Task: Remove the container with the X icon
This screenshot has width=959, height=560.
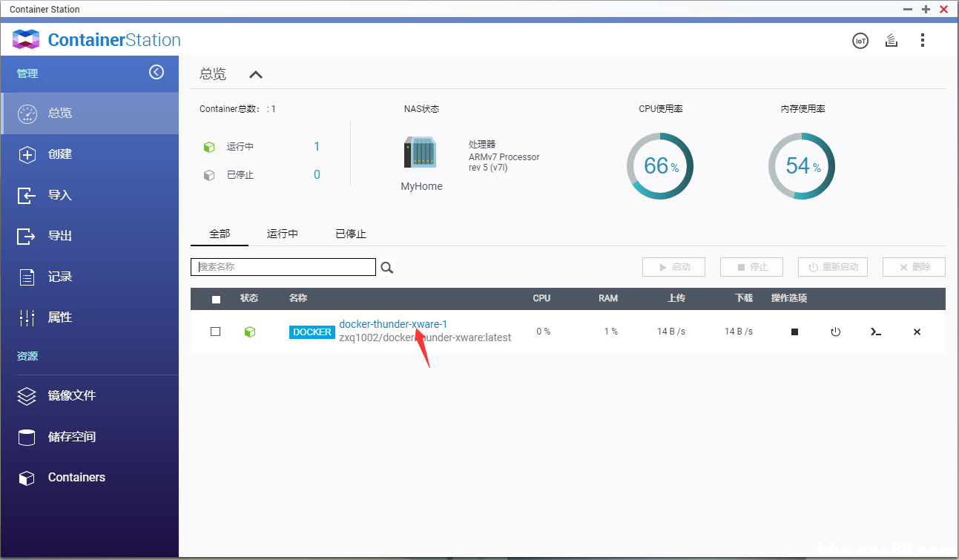Action: (x=917, y=332)
